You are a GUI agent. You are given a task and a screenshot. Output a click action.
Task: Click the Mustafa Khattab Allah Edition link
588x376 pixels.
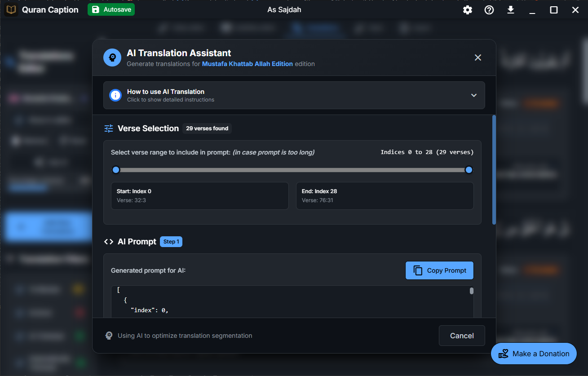248,64
